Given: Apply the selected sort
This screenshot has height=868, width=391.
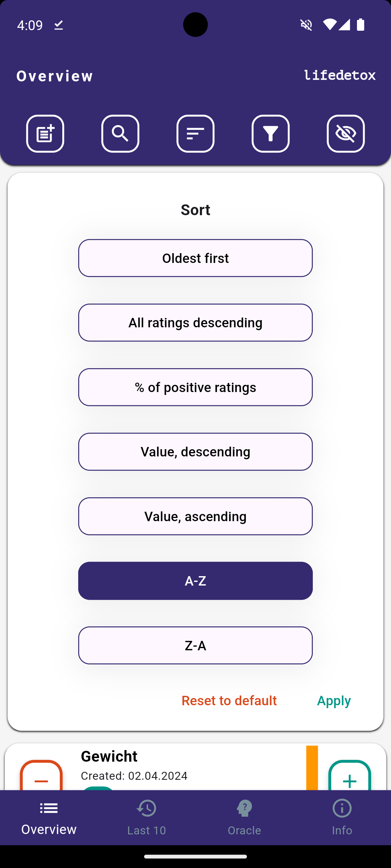Looking at the screenshot, I should point(334,701).
